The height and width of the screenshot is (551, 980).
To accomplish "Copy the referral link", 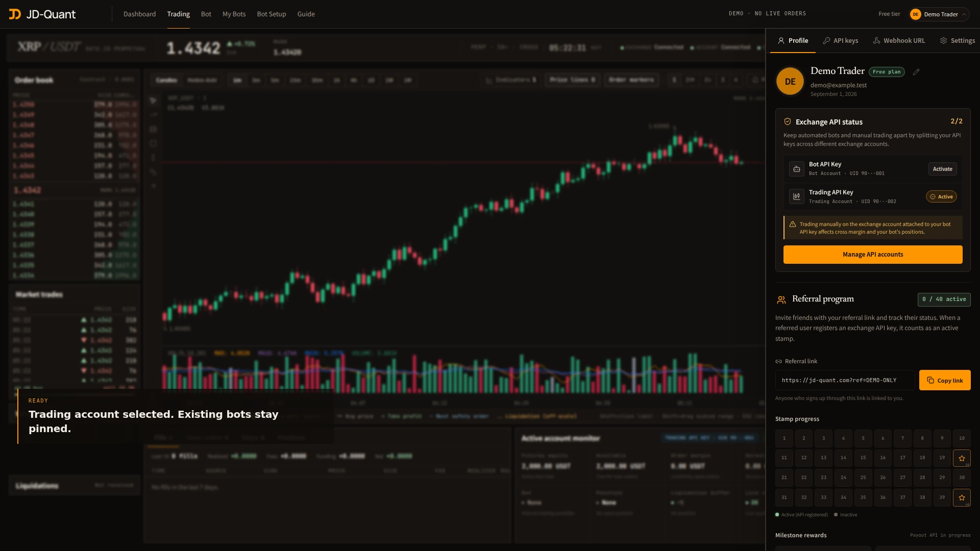I will (945, 380).
